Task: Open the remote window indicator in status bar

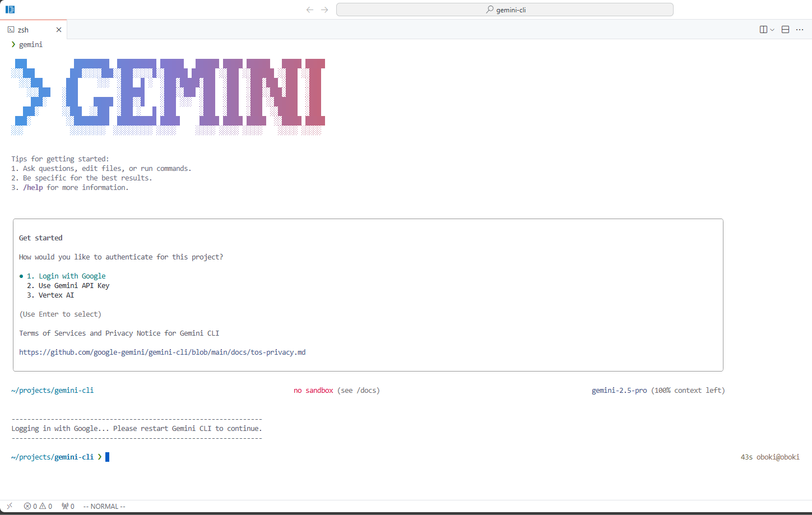Action: (x=9, y=506)
